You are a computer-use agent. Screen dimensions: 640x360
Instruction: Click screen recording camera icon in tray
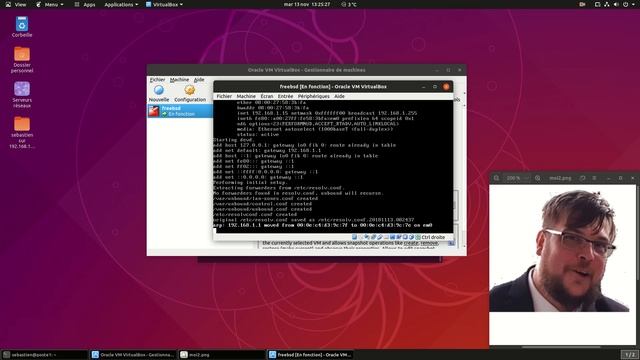[x=582, y=4]
